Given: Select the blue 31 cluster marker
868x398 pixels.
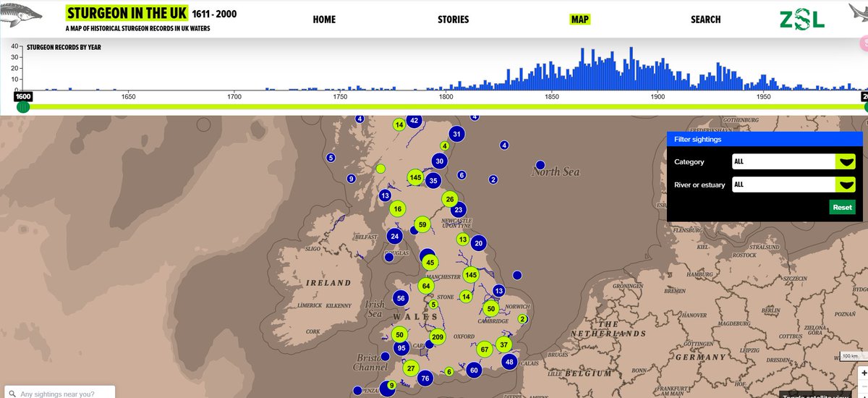Looking at the screenshot, I should point(456,134).
